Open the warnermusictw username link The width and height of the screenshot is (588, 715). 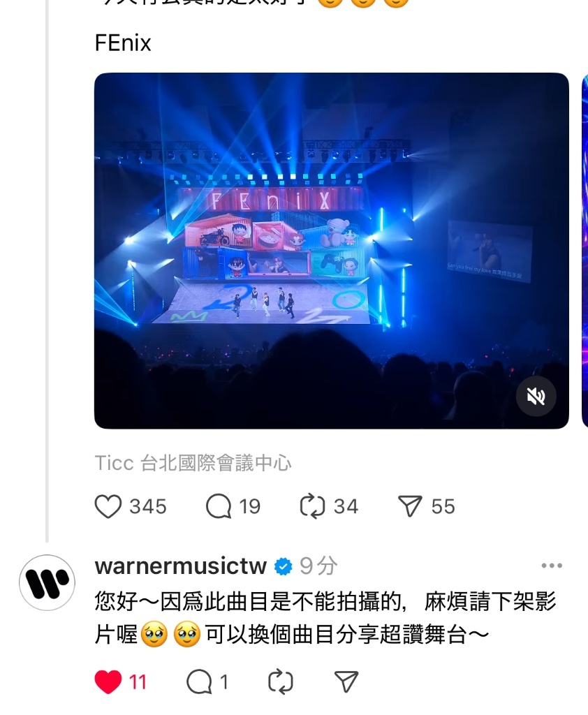181,566
